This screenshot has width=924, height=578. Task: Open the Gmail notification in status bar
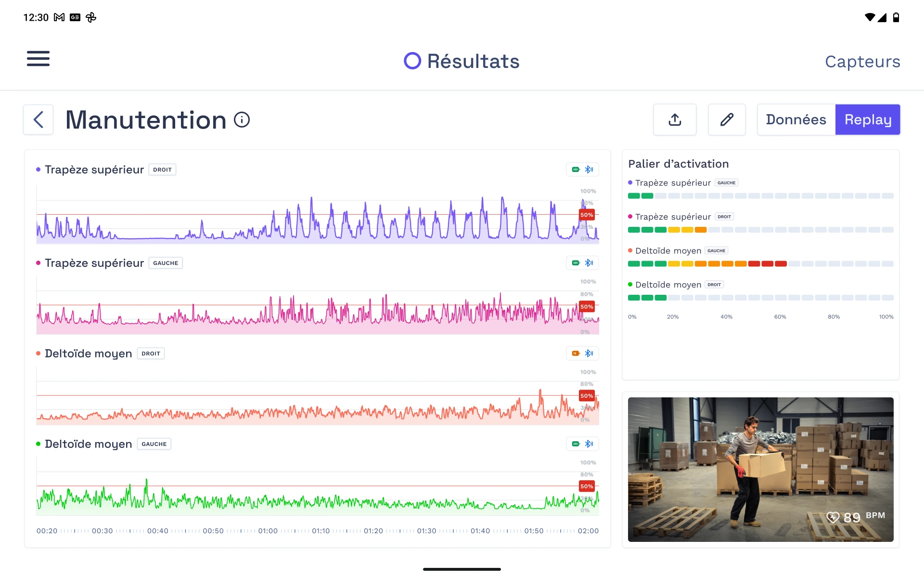59,17
